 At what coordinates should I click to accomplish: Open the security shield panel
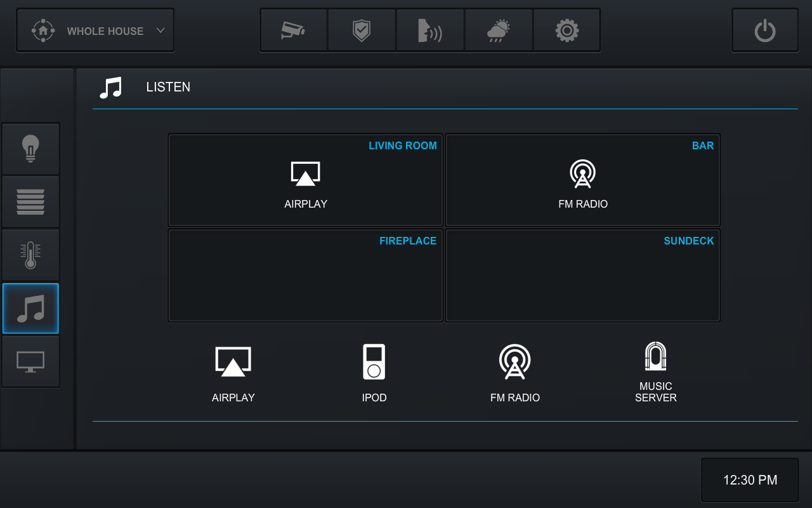point(362,30)
